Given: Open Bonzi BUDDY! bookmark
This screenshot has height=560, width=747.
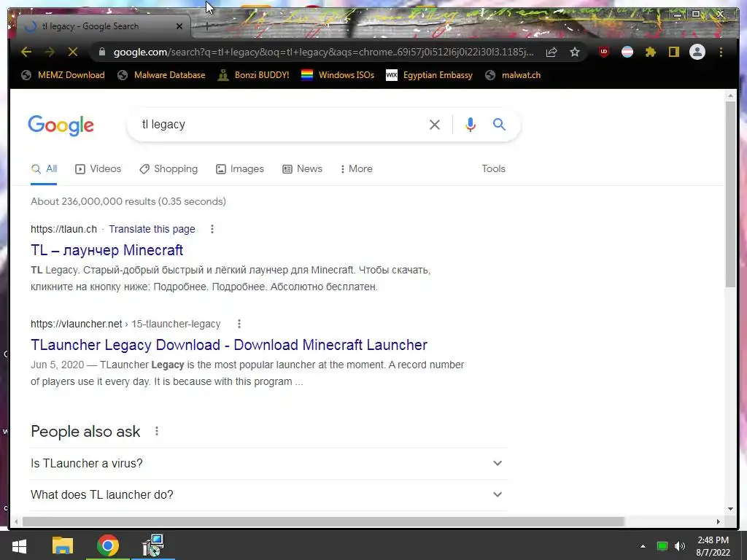Looking at the screenshot, I should (253, 75).
